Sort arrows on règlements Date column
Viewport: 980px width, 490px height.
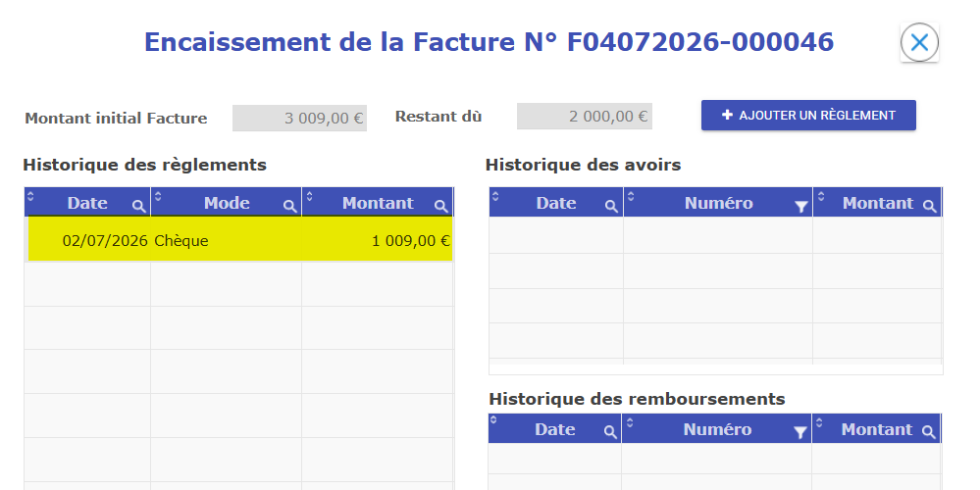tap(30, 196)
